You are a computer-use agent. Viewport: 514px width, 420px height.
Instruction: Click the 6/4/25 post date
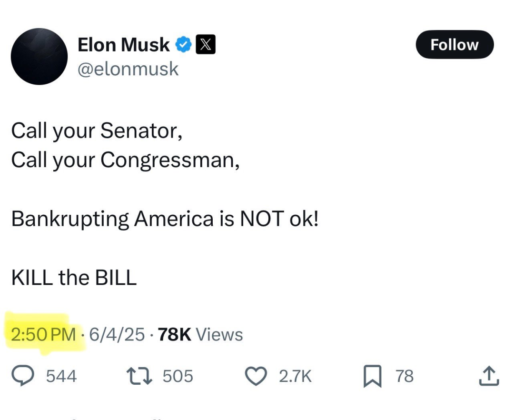point(117,335)
